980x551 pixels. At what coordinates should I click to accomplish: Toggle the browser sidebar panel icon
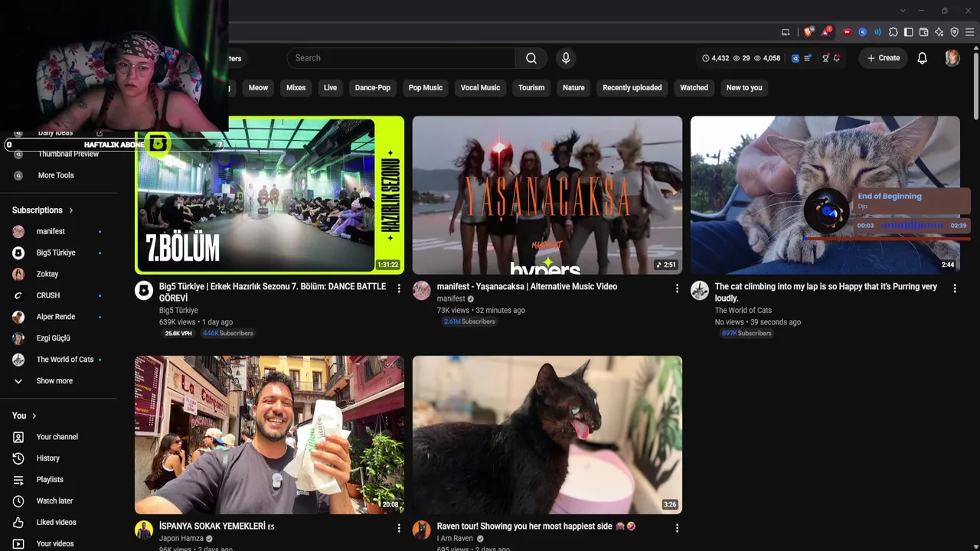pos(909,32)
